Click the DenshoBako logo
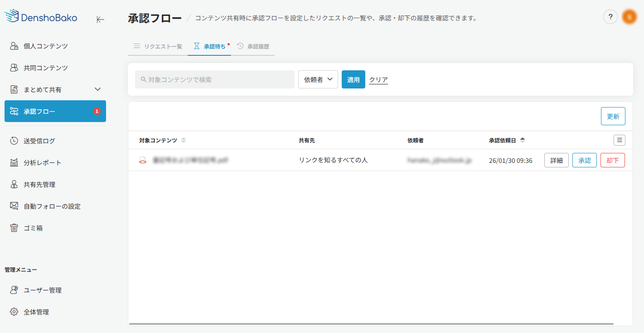This screenshot has width=644, height=333. 41,16
